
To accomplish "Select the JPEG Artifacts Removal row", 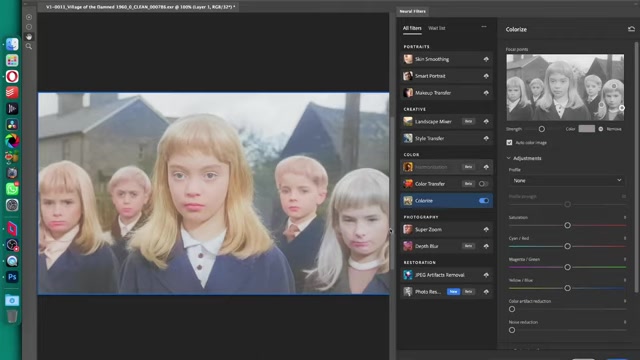I will [x=447, y=275].
